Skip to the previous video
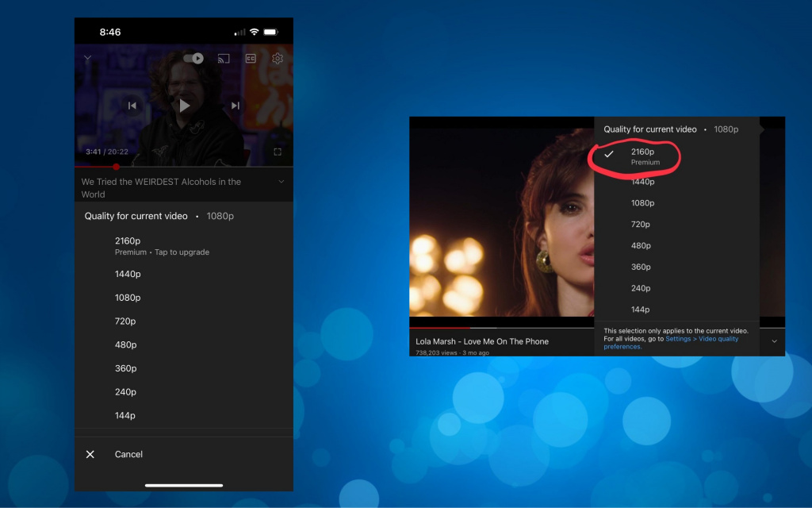 tap(132, 106)
